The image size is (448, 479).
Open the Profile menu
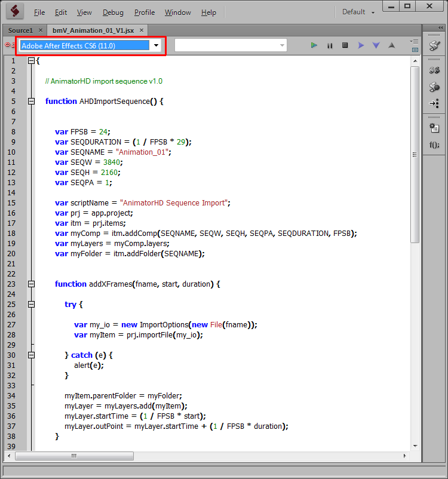tap(145, 13)
